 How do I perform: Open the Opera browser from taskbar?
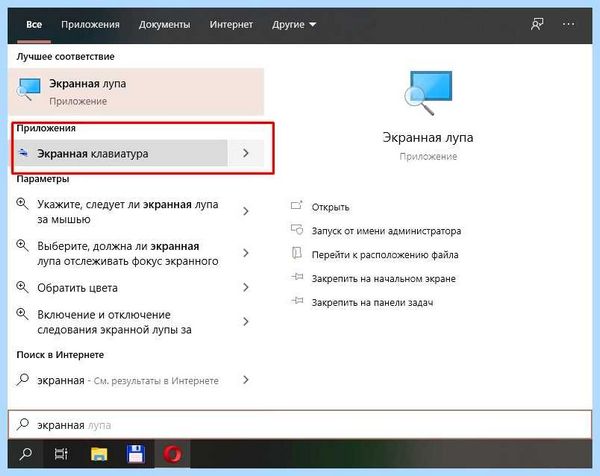[172, 454]
